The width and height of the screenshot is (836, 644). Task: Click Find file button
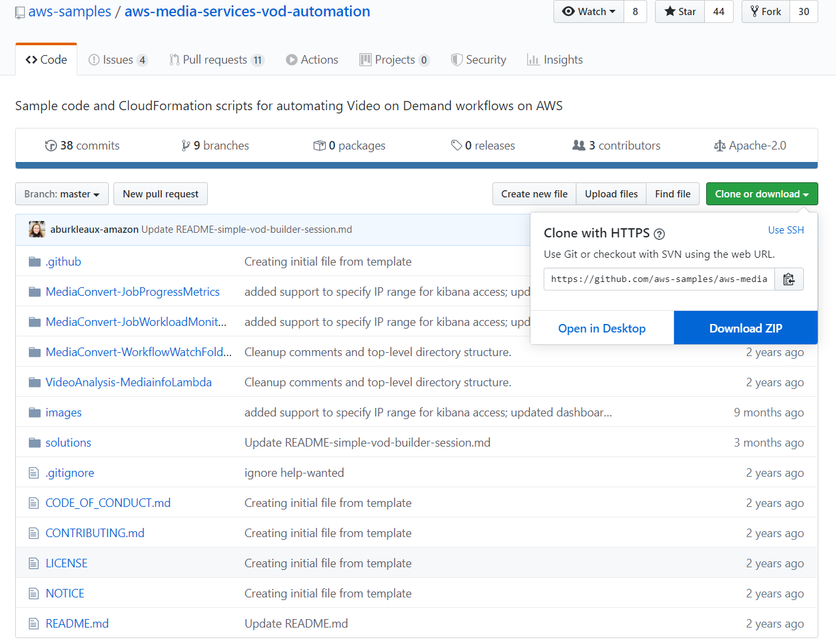coord(673,194)
